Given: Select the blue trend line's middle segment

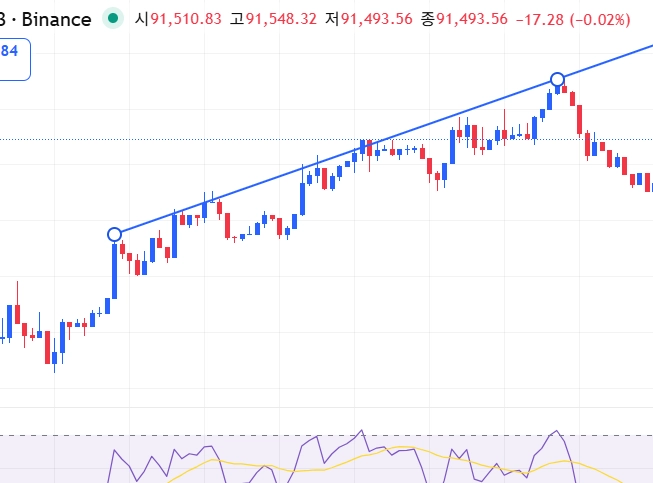Looking at the screenshot, I should [x=336, y=157].
